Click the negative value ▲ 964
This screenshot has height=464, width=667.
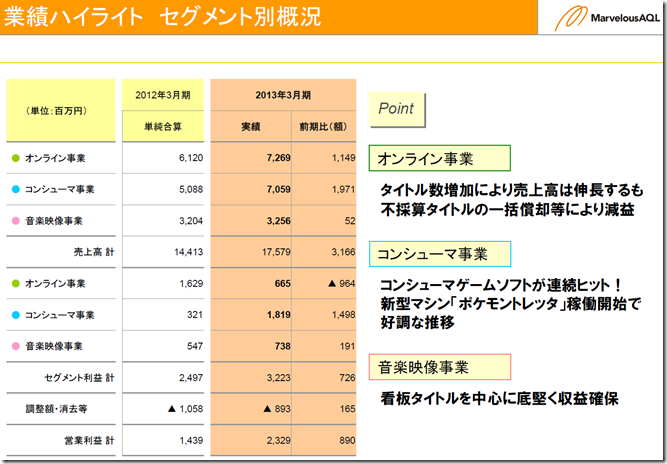(x=342, y=283)
